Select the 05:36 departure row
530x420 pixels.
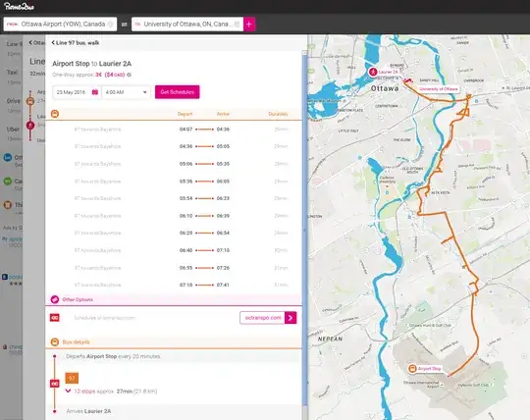(x=174, y=182)
